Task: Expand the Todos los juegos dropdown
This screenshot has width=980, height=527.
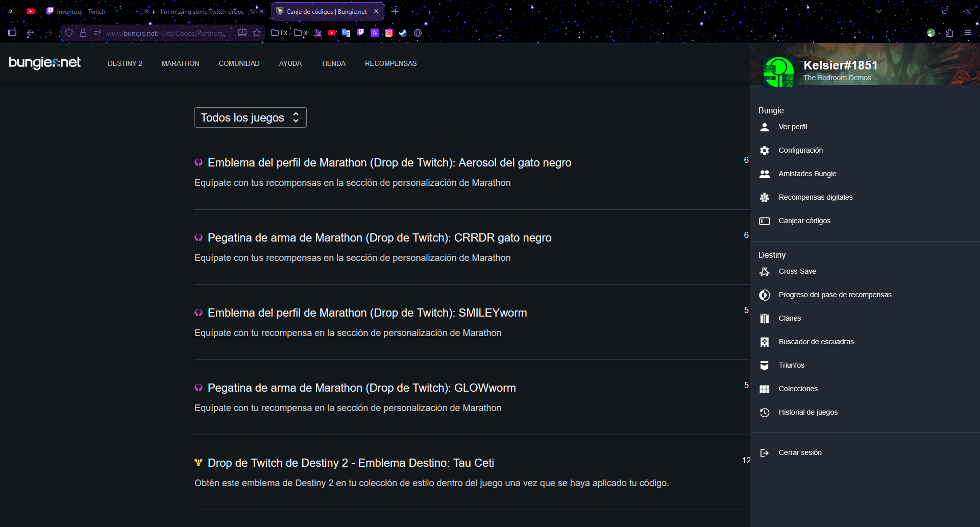Action: (250, 118)
